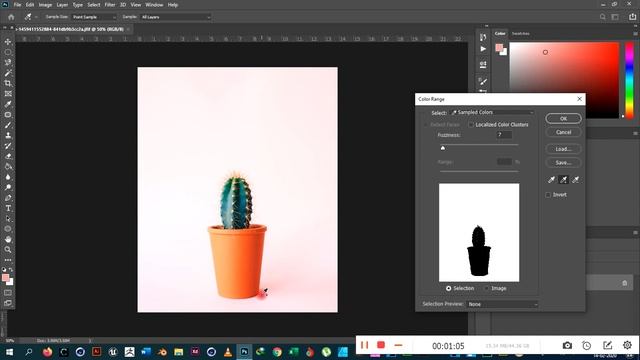Click the Save button
This screenshot has height=360, width=640.
[563, 162]
